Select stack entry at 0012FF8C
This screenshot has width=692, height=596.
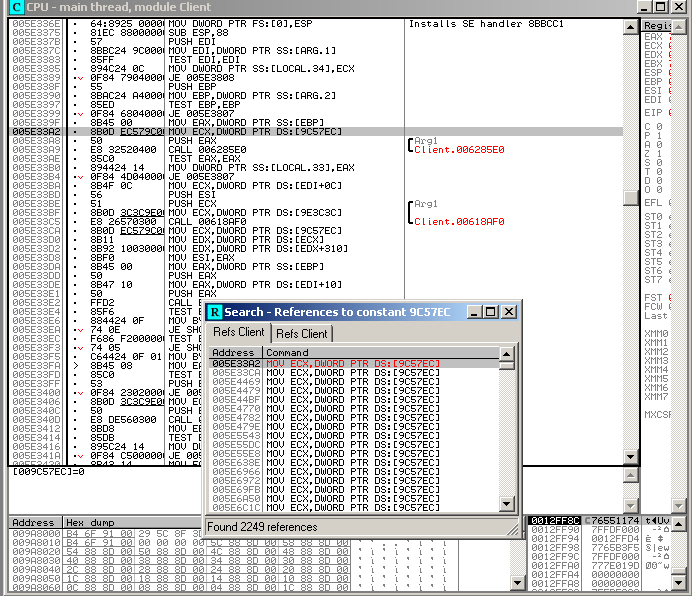coord(551,522)
